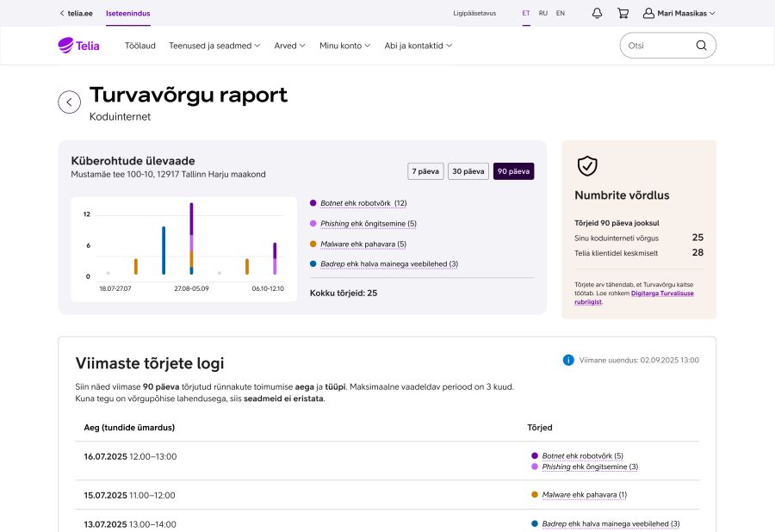The image size is (775, 532).
Task: Click the user profile icon
Action: pyautogui.click(x=648, y=13)
